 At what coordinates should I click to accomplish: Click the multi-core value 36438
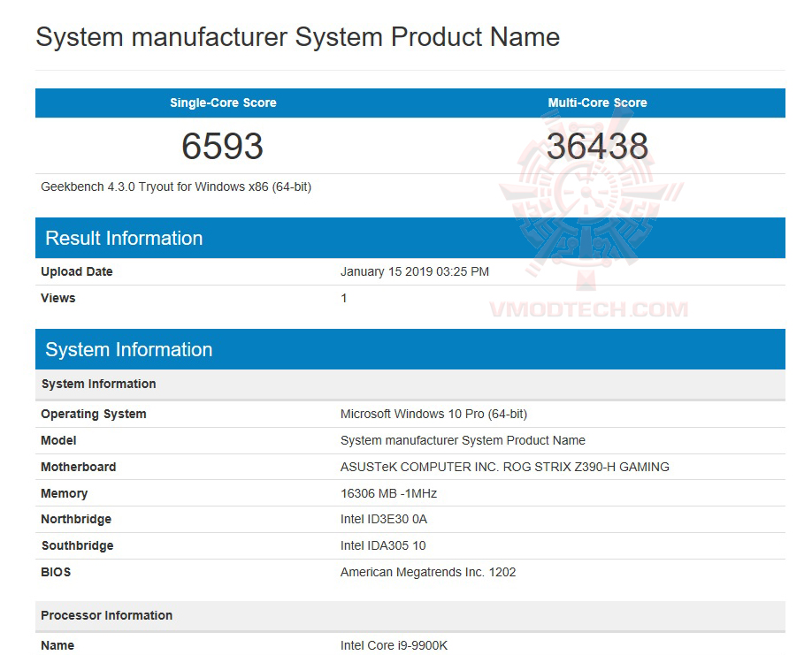click(598, 146)
